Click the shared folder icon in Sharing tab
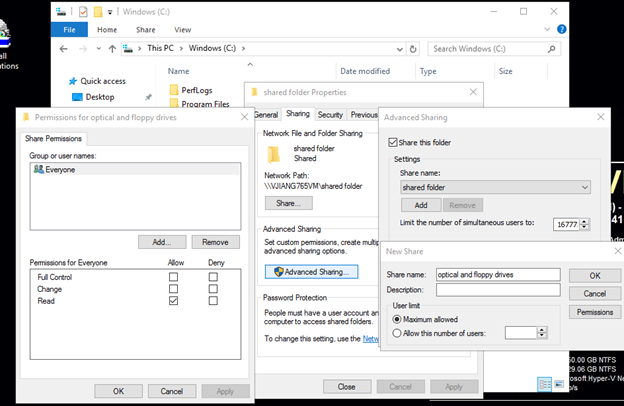Screen dimensions: 624x406 tap(273, 154)
